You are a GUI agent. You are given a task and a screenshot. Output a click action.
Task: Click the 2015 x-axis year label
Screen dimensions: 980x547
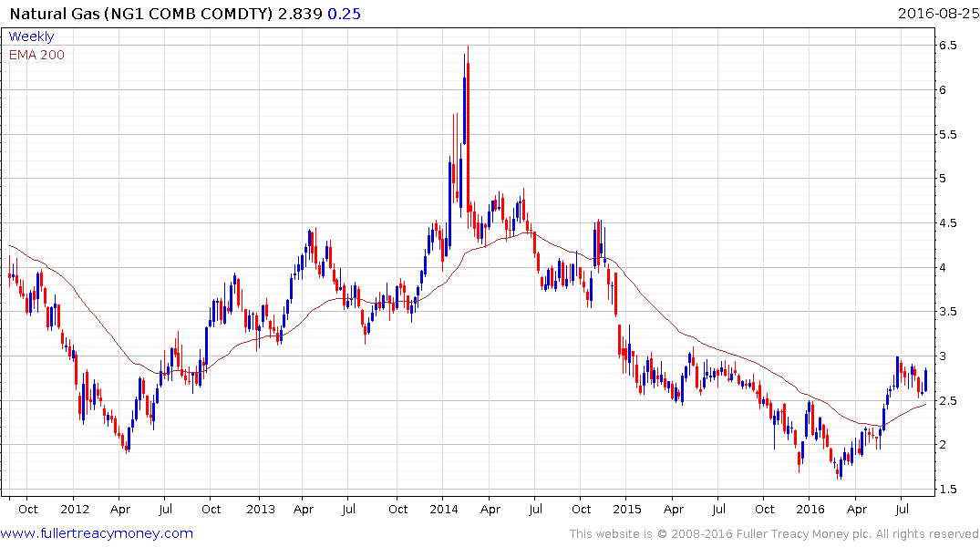click(x=627, y=509)
